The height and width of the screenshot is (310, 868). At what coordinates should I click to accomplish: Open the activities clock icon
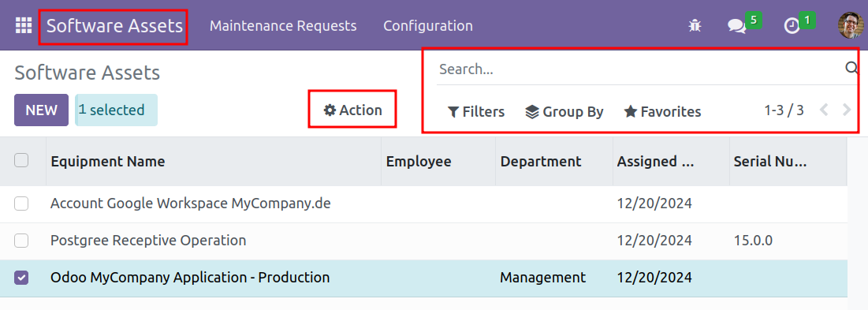pos(793,26)
